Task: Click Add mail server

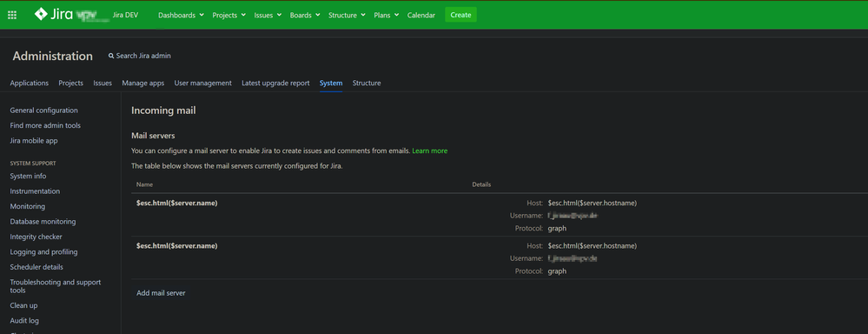Action: click(161, 293)
